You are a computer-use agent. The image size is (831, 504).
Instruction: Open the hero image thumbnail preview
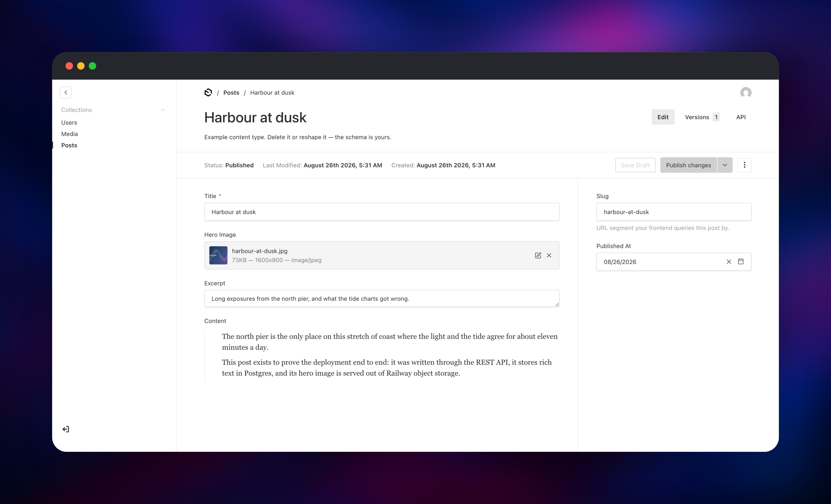click(x=218, y=255)
